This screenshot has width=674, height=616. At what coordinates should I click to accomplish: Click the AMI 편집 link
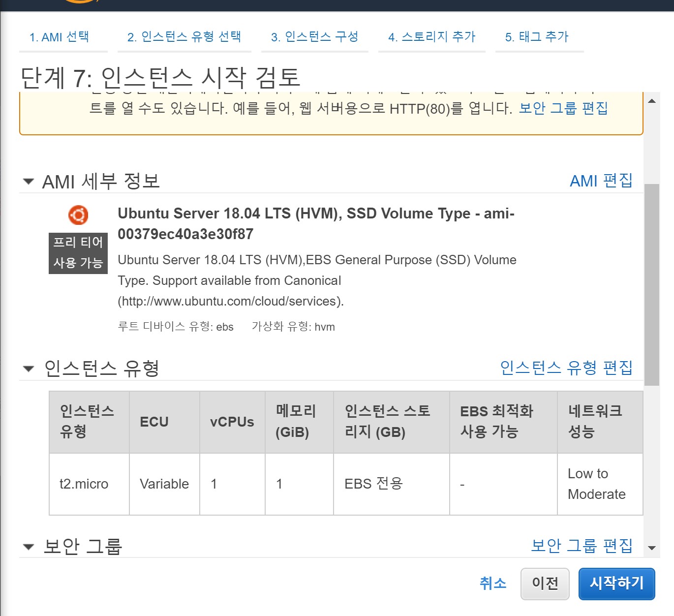coord(601,181)
